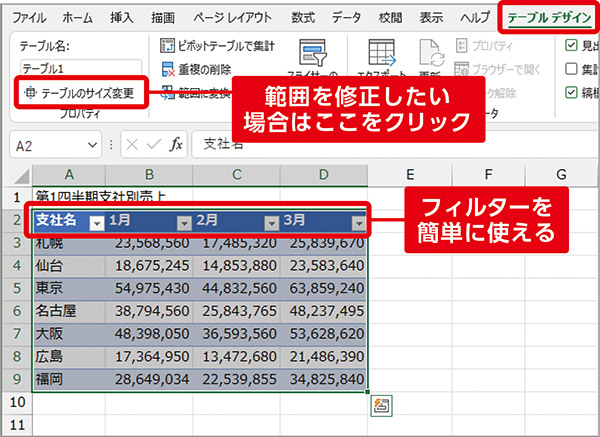This screenshot has width=600, height=437.
Task: Click the fx insert function icon
Action: [x=176, y=145]
